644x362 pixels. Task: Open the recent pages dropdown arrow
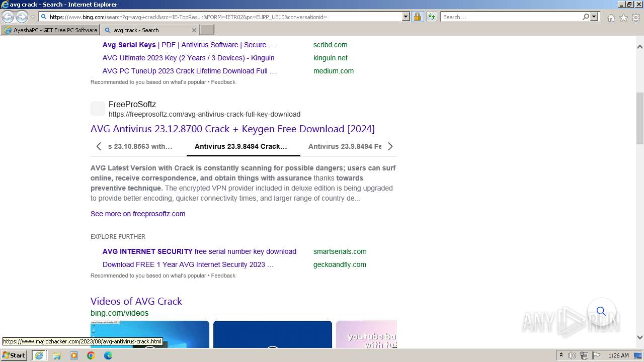[x=33, y=17]
